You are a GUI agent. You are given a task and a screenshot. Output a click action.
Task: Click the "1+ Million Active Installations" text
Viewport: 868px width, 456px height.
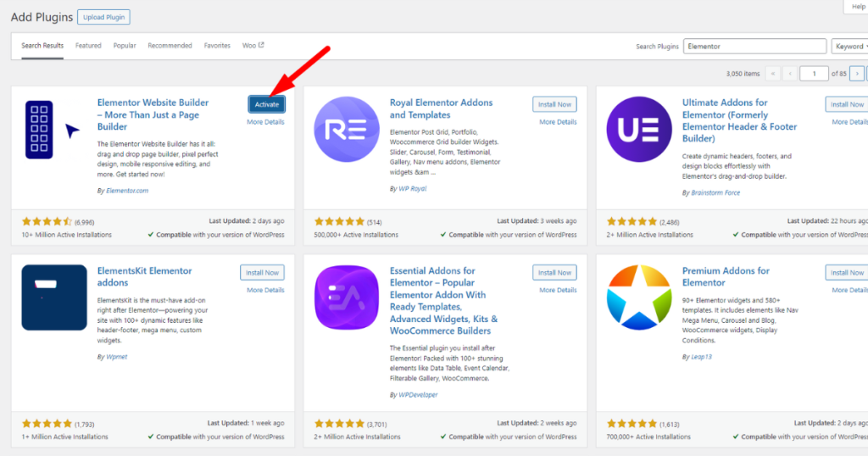(x=64, y=437)
